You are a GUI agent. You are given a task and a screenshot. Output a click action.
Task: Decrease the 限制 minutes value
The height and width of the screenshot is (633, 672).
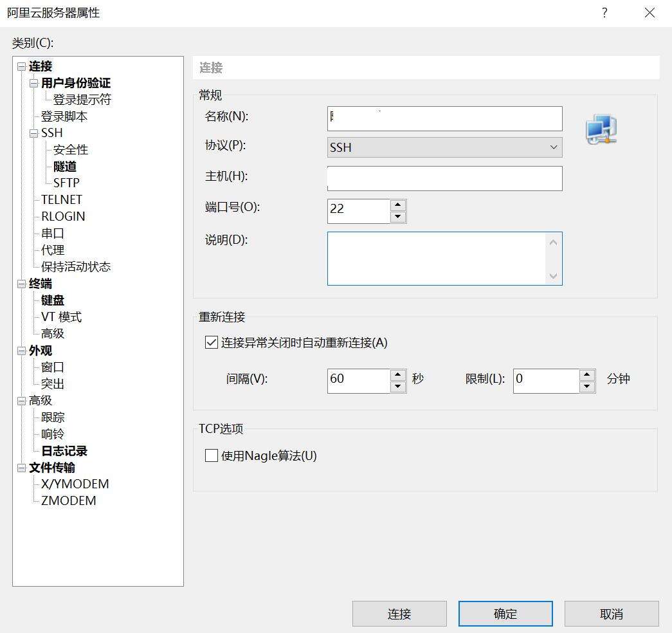[x=587, y=387]
